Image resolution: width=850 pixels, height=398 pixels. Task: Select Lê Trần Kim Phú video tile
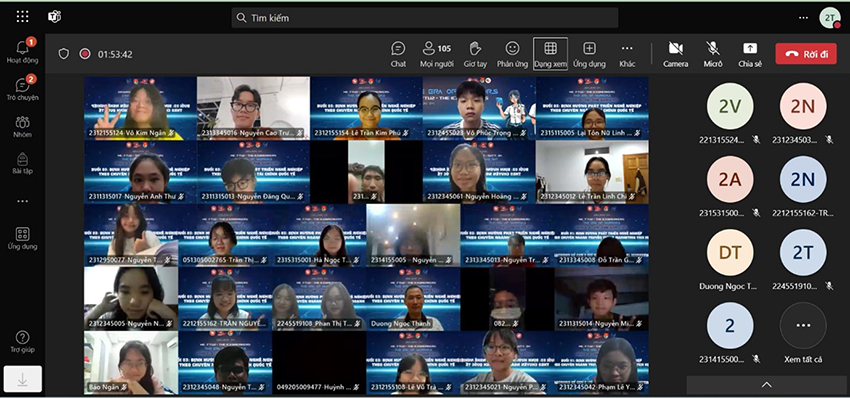click(366, 108)
